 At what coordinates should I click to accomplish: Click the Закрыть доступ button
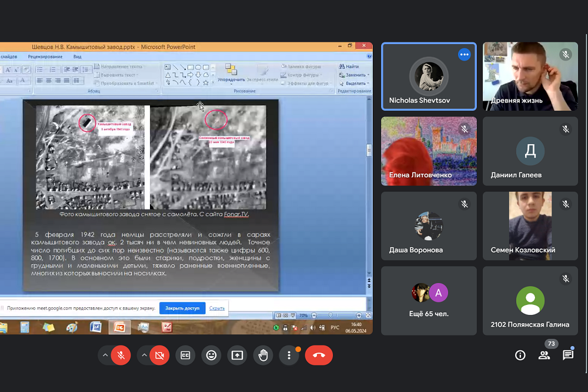click(x=182, y=308)
